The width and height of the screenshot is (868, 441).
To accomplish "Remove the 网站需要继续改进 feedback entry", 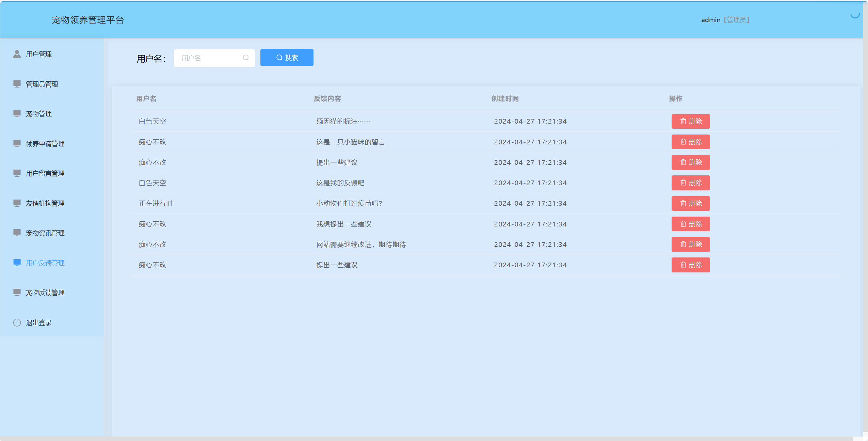I will pyautogui.click(x=690, y=245).
